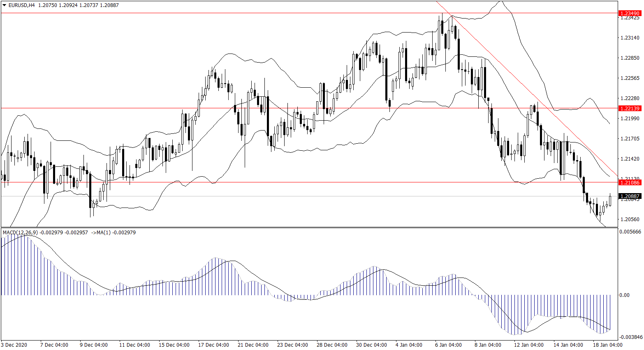Select the red 1.23490 price level tag

click(x=630, y=14)
